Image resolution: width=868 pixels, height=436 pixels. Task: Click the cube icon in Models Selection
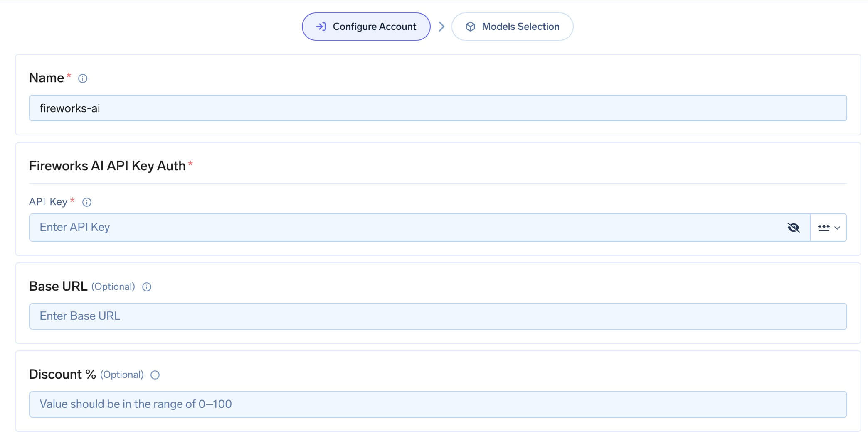[470, 27]
